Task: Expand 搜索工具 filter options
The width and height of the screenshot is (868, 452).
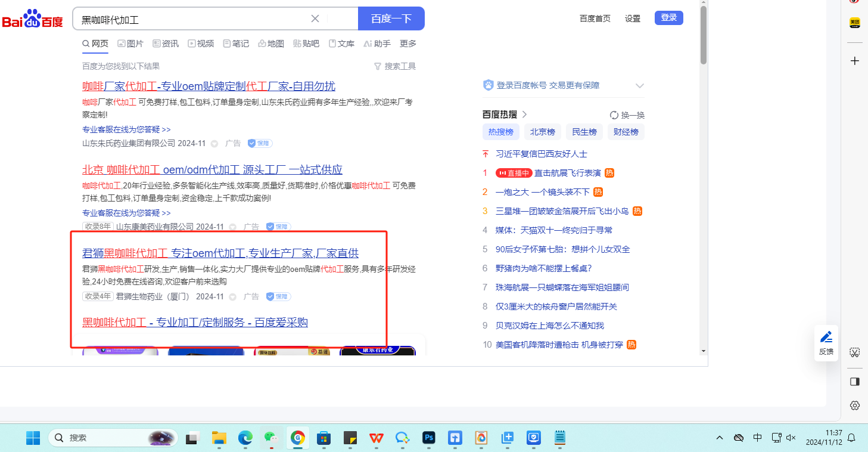Action: [394, 66]
